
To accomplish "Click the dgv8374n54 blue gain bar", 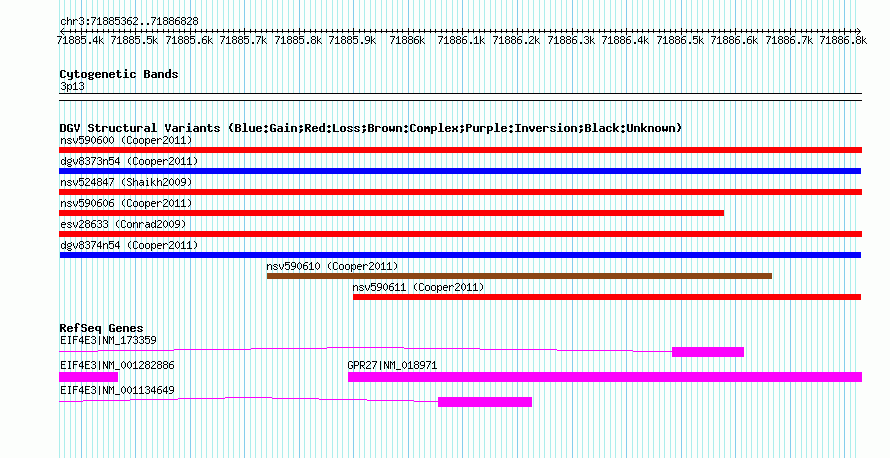I will 460,255.
